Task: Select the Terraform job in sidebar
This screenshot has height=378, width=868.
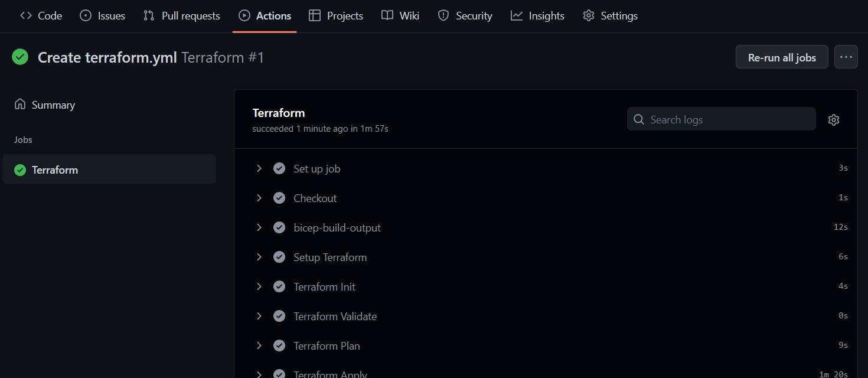Action: [109, 170]
